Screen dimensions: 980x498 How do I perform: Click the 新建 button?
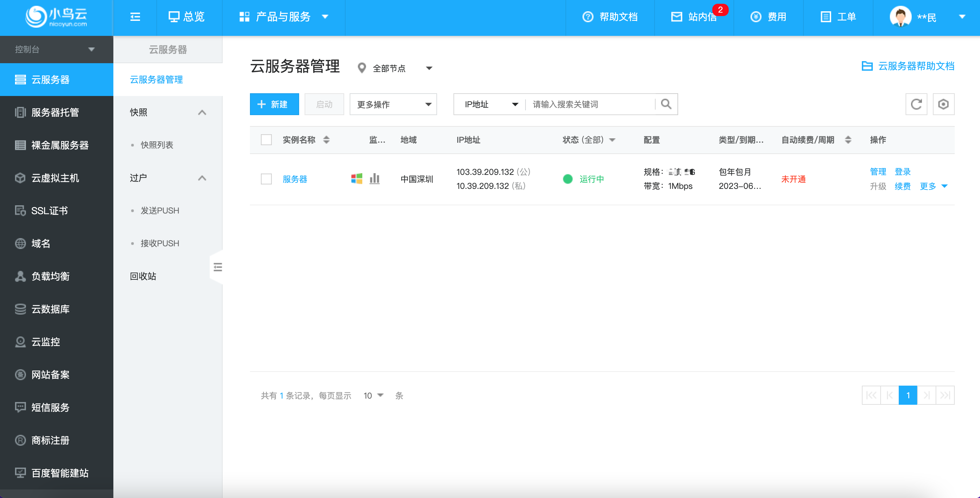(x=274, y=104)
